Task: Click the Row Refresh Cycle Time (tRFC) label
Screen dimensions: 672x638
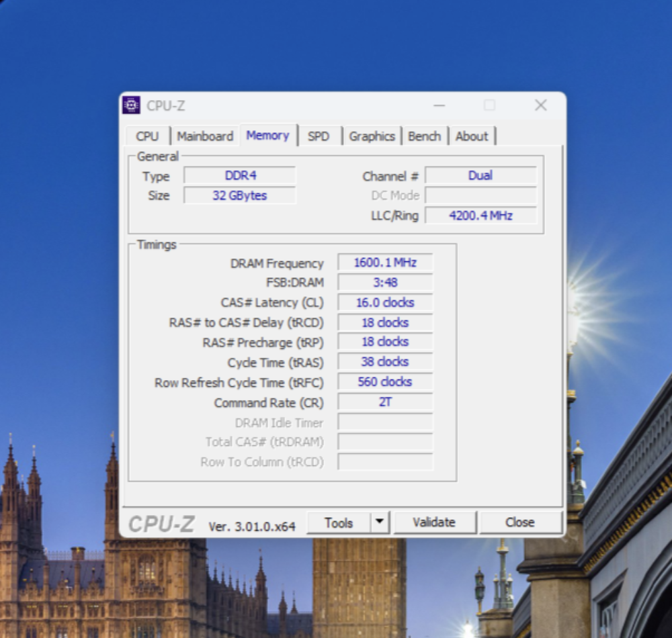Action: click(239, 383)
